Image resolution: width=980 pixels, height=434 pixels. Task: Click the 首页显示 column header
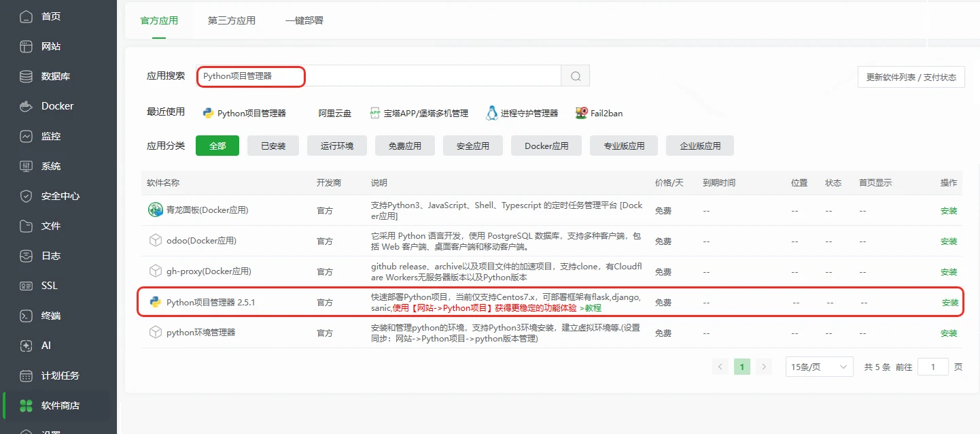[875, 183]
